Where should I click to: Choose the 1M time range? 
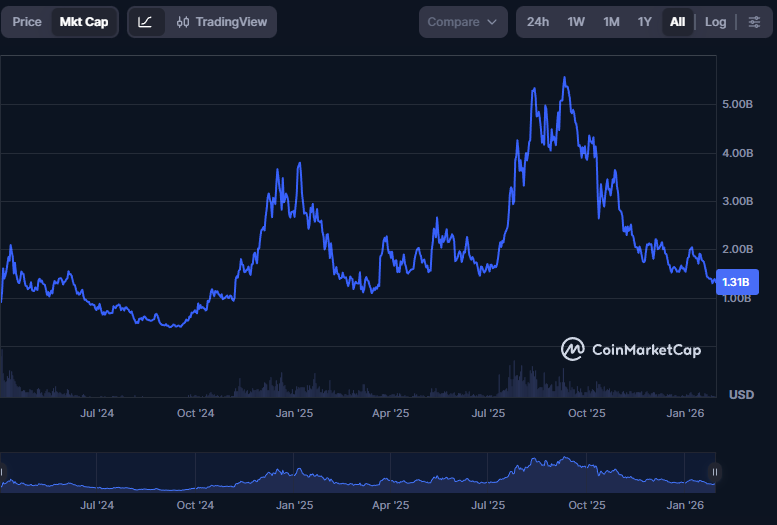[611, 22]
